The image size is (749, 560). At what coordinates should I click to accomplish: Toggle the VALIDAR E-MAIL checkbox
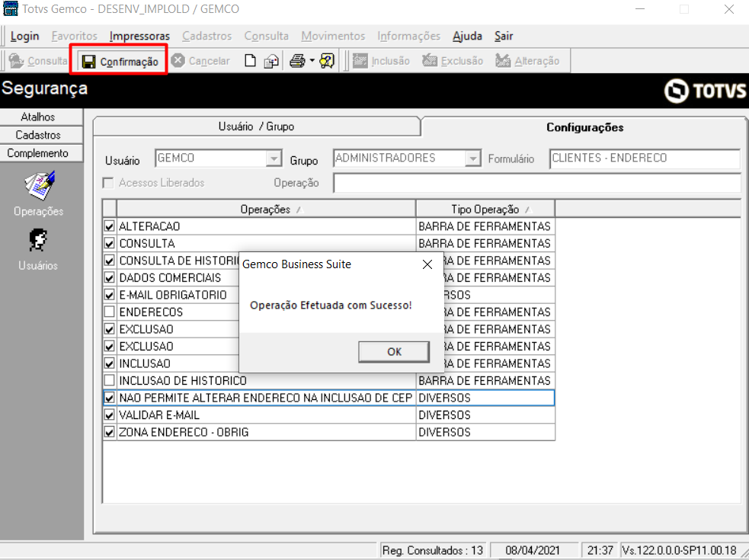[x=110, y=414]
